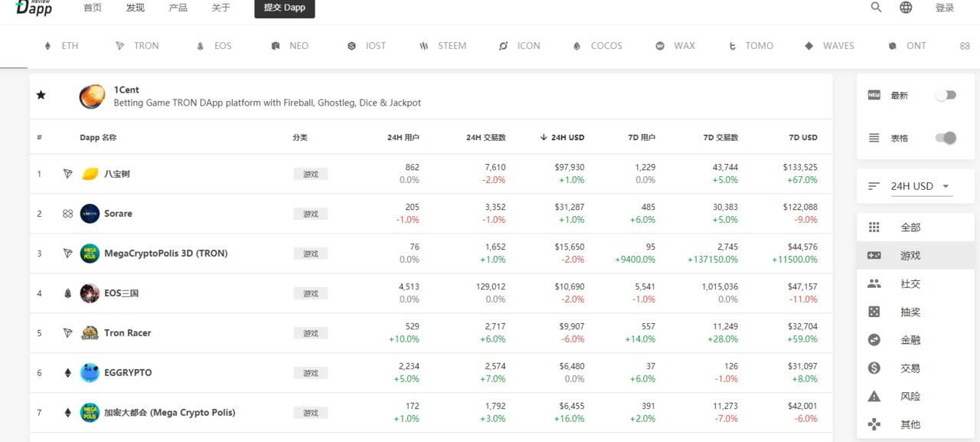Open the 24H USD sort dropdown
The height and width of the screenshot is (442, 980).
pos(921,186)
